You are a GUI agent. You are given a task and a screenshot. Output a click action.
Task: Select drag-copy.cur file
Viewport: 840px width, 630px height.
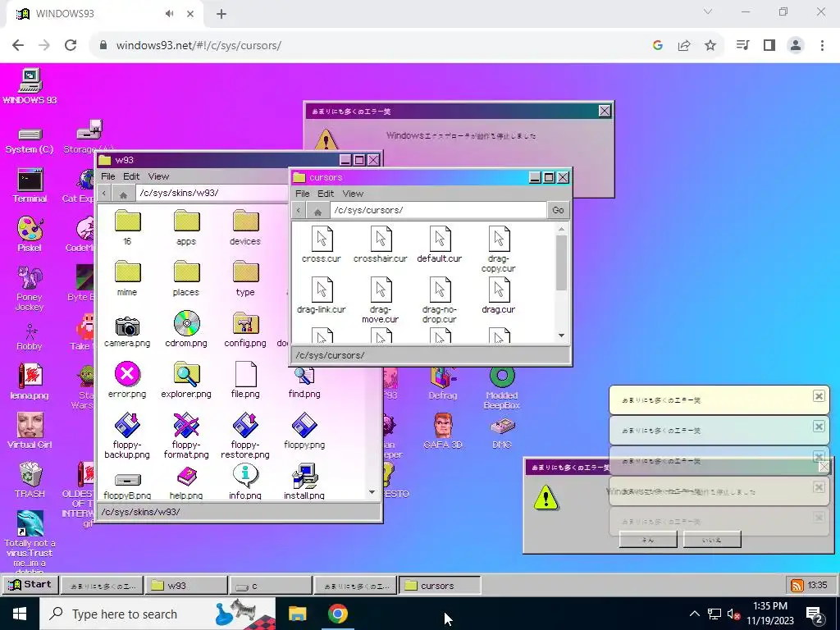coord(498,249)
